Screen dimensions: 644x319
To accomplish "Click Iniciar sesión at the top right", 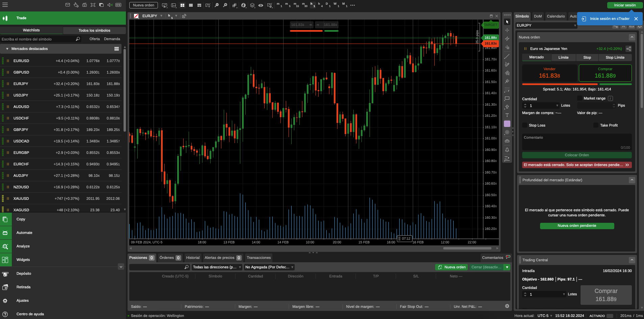I will click(624, 5).
